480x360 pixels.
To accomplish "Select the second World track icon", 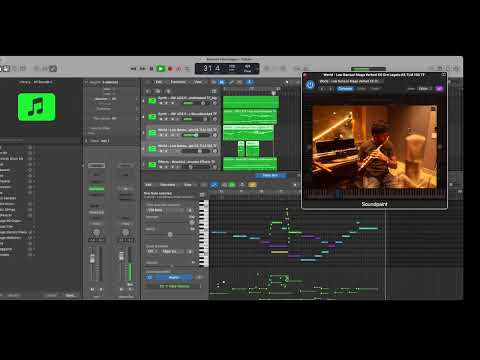I will coord(152,149).
